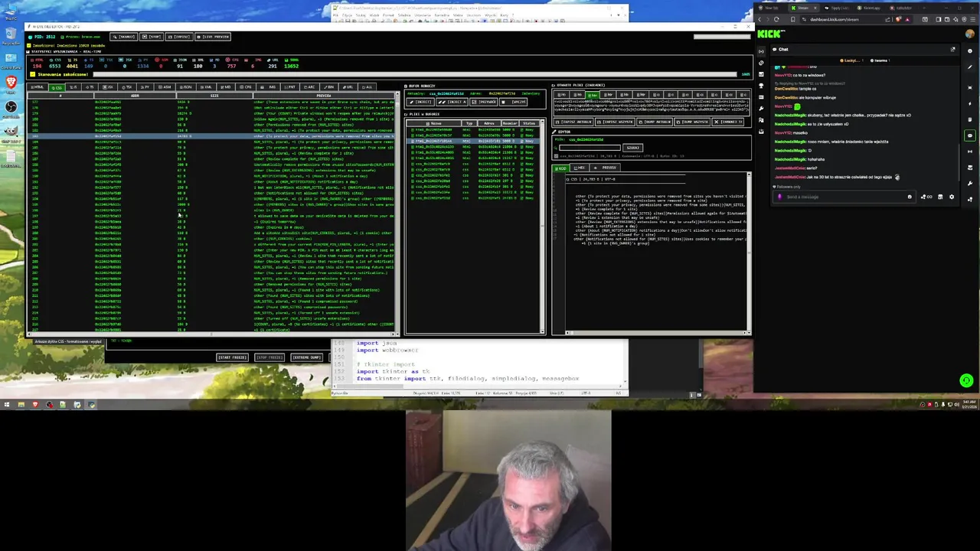The height and width of the screenshot is (551, 980).
Task: Open LIVE PREVIEW from the top toolbar
Action: coord(212,37)
